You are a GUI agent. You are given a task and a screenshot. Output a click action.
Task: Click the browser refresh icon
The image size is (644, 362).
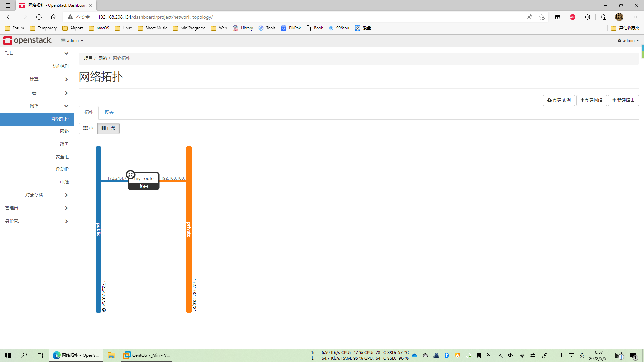tap(39, 17)
